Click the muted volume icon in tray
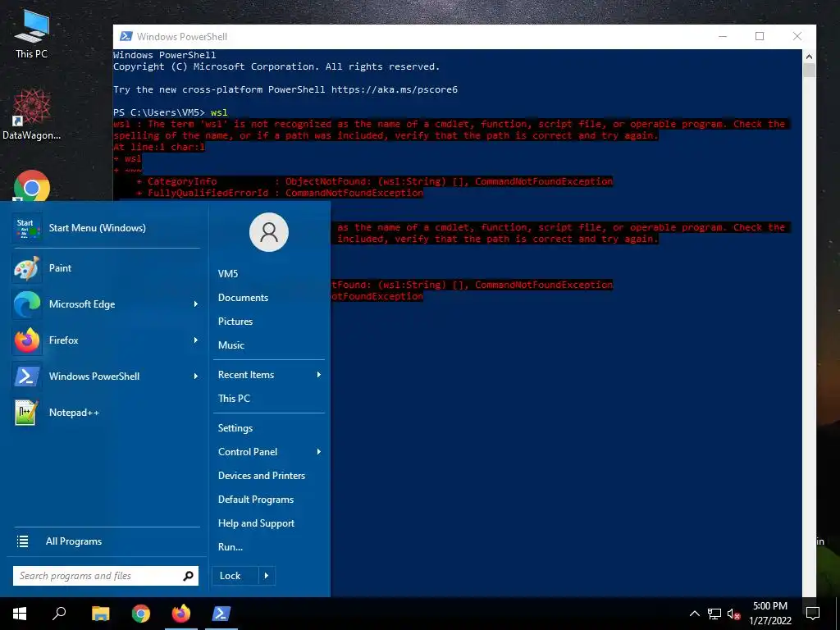 coord(733,614)
